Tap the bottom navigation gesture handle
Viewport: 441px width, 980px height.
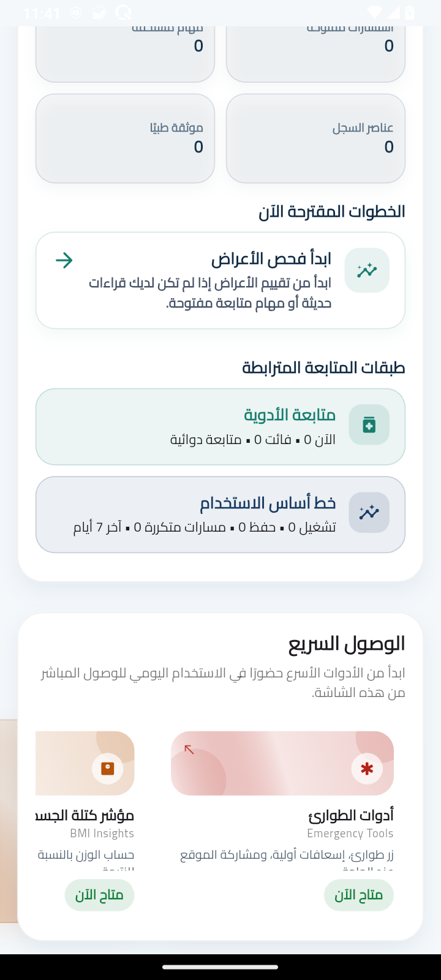click(x=221, y=967)
